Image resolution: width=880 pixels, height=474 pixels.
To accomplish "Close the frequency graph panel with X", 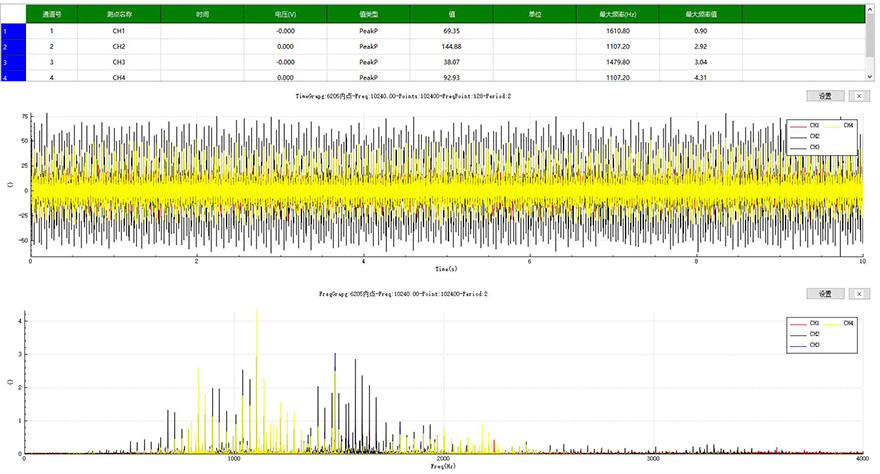I will pyautogui.click(x=859, y=294).
